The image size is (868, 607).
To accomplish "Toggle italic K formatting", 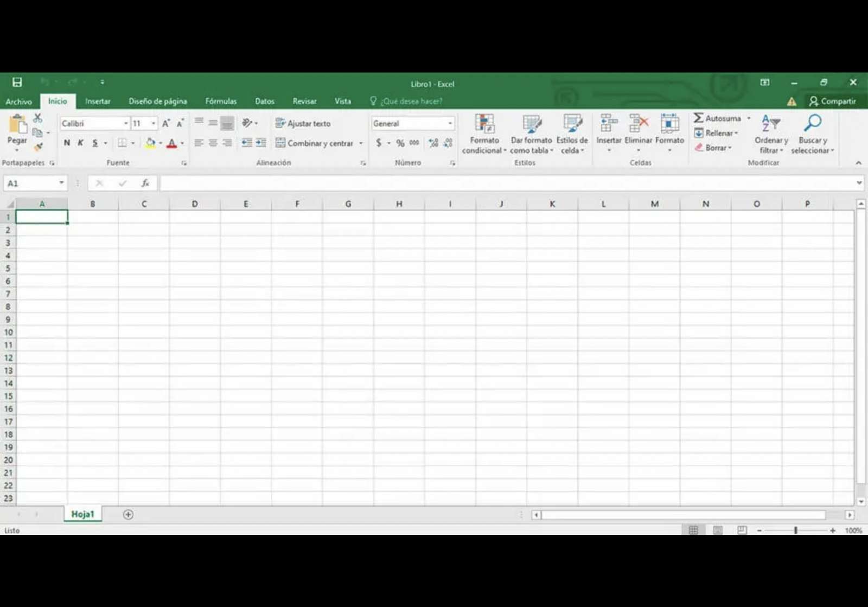I will click(80, 143).
